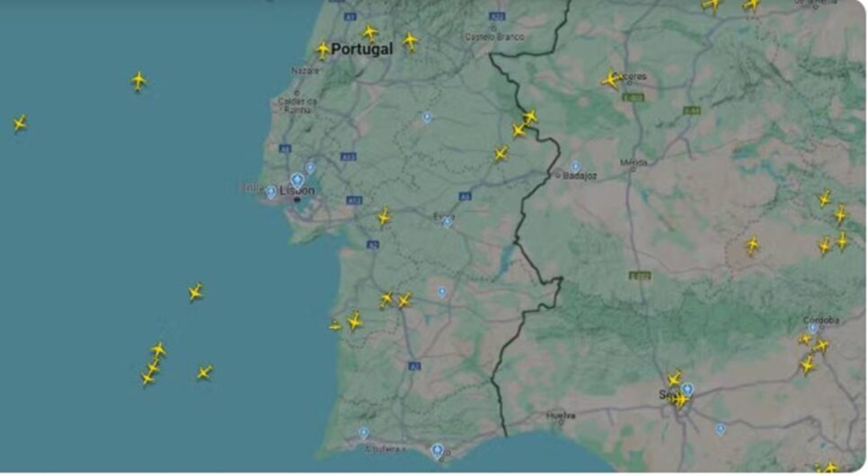Select the airplane at far-left ocean edge
The width and height of the screenshot is (868, 476).
[20, 123]
